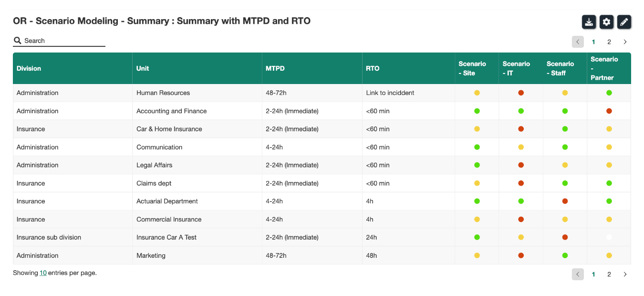Click the Insurance sub division cell
Image resolution: width=644 pixels, height=296 pixels.
[x=73, y=237]
